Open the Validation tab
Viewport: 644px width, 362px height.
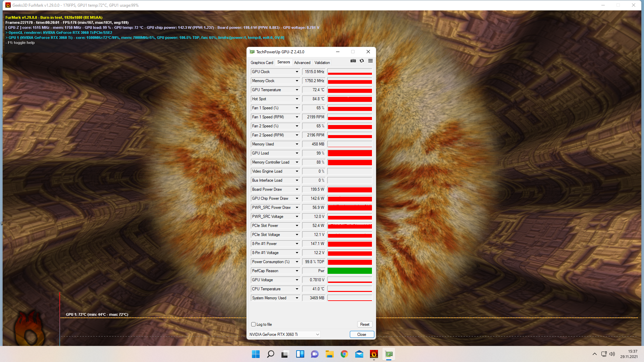[322, 63]
